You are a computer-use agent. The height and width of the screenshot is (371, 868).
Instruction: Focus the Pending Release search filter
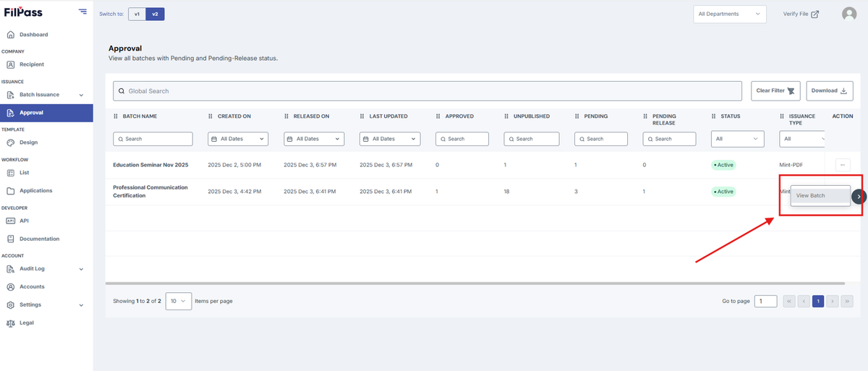[x=669, y=139]
